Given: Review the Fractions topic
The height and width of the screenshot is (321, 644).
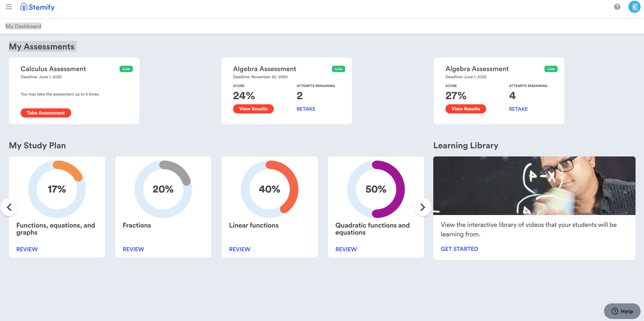Looking at the screenshot, I should 133,249.
